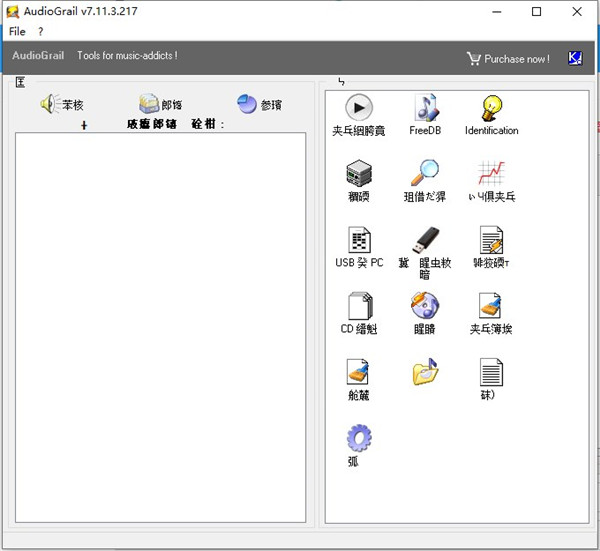Open the CD document stack tool

(359, 306)
